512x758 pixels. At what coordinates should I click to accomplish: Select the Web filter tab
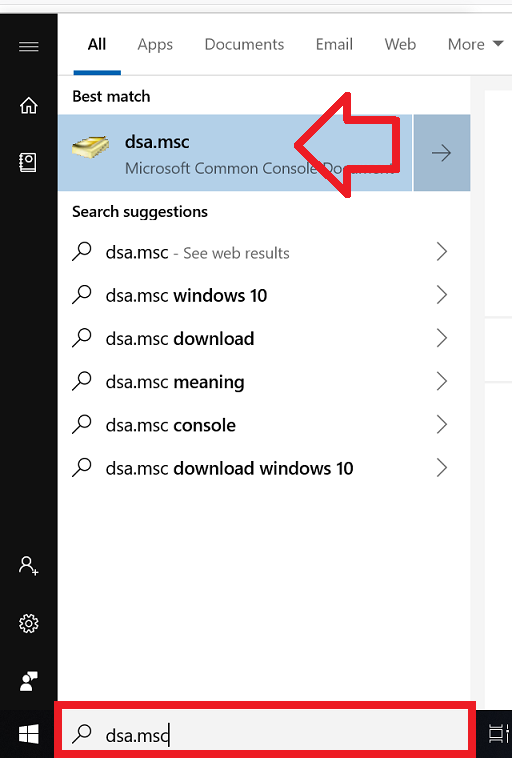coord(400,44)
